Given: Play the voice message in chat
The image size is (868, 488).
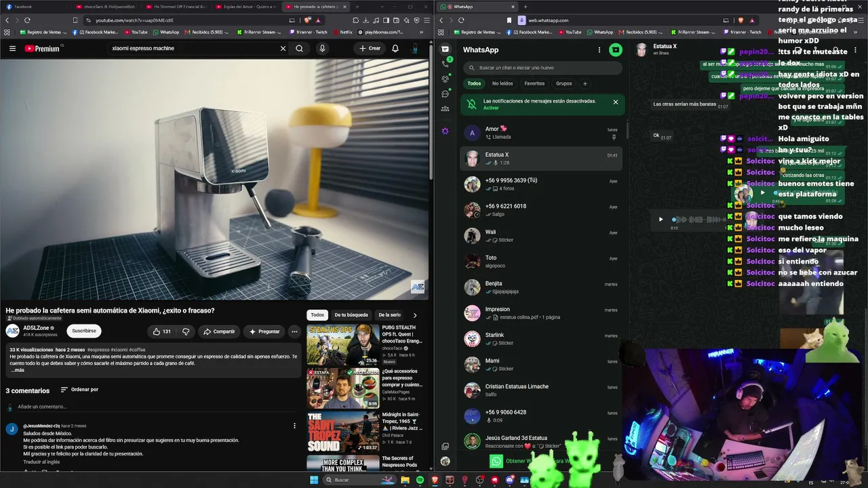Looking at the screenshot, I should [x=660, y=219].
